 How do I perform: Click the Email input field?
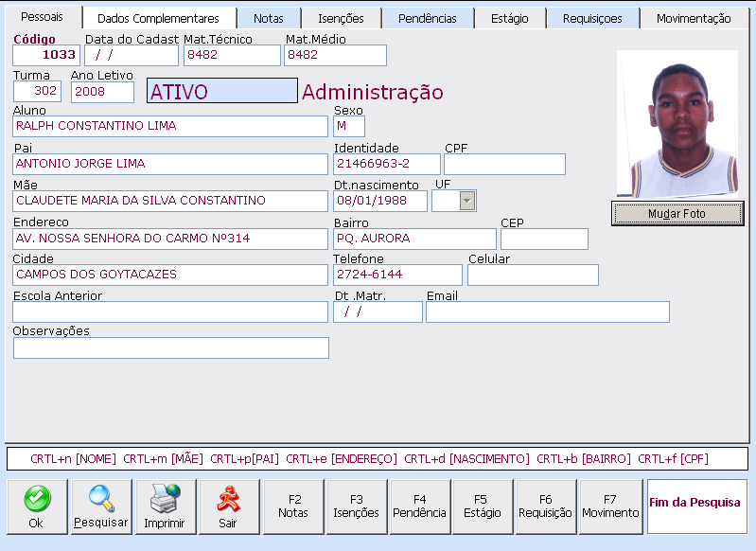tap(547, 312)
